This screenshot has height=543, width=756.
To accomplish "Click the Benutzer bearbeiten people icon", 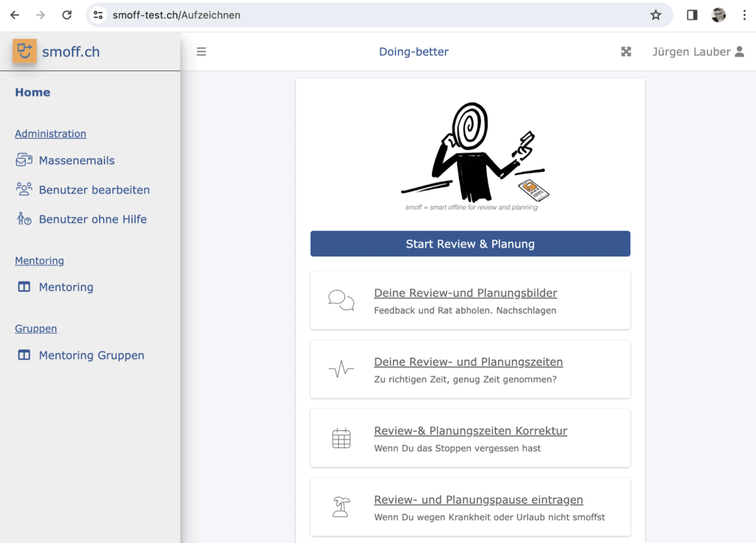I will 24,190.
